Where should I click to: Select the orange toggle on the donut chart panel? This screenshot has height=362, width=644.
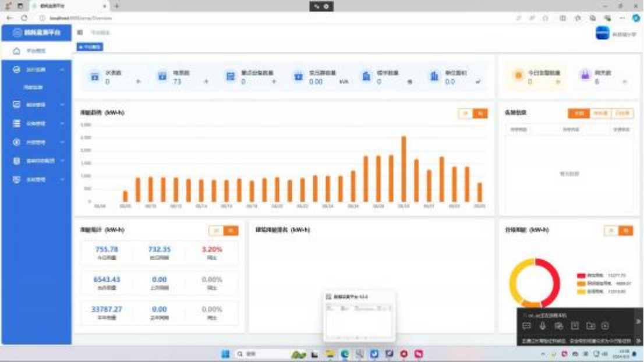(626, 231)
